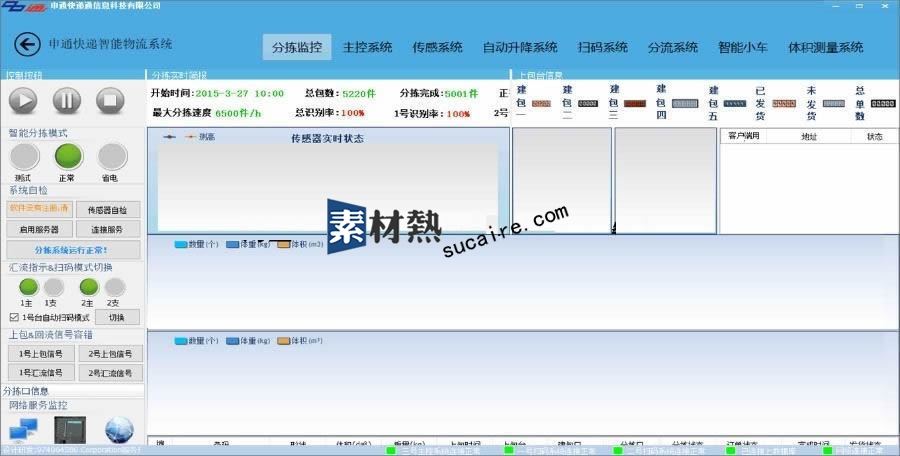Click the globe network icon
The height and width of the screenshot is (456, 900).
[x=118, y=430]
